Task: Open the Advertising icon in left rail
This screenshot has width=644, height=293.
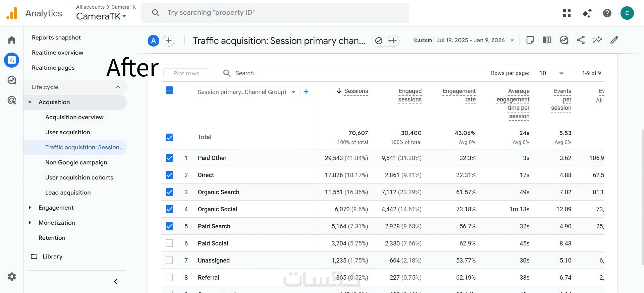Action: point(12,100)
